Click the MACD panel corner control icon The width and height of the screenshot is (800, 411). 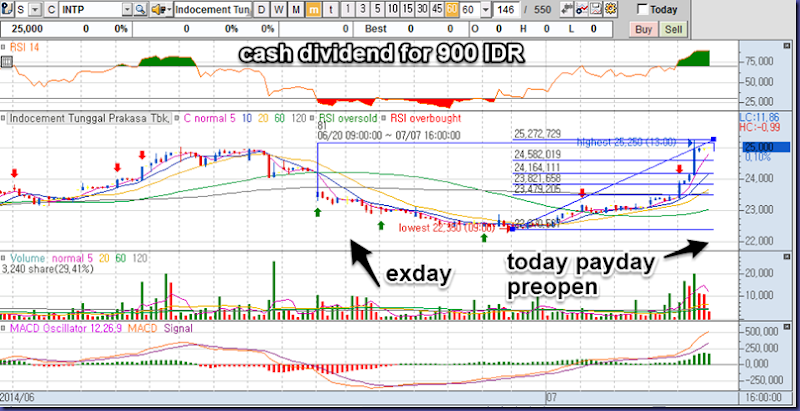pos(787,328)
